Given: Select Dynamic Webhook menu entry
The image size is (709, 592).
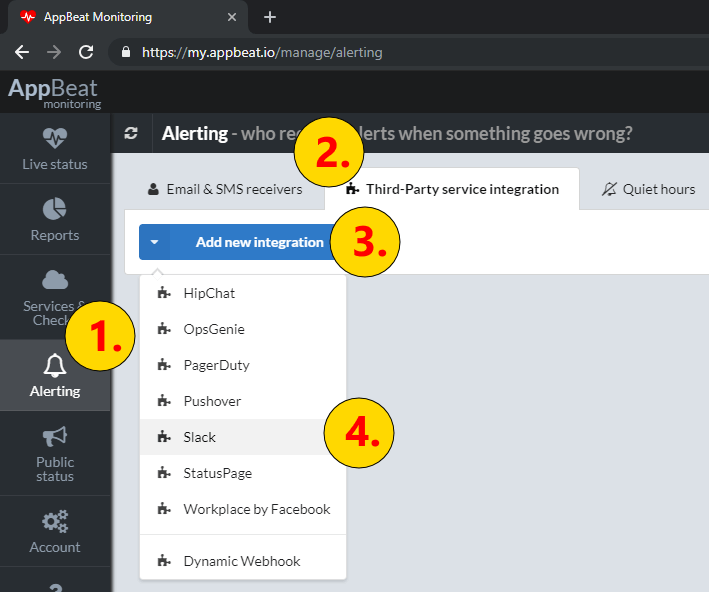Looking at the screenshot, I should click(243, 561).
